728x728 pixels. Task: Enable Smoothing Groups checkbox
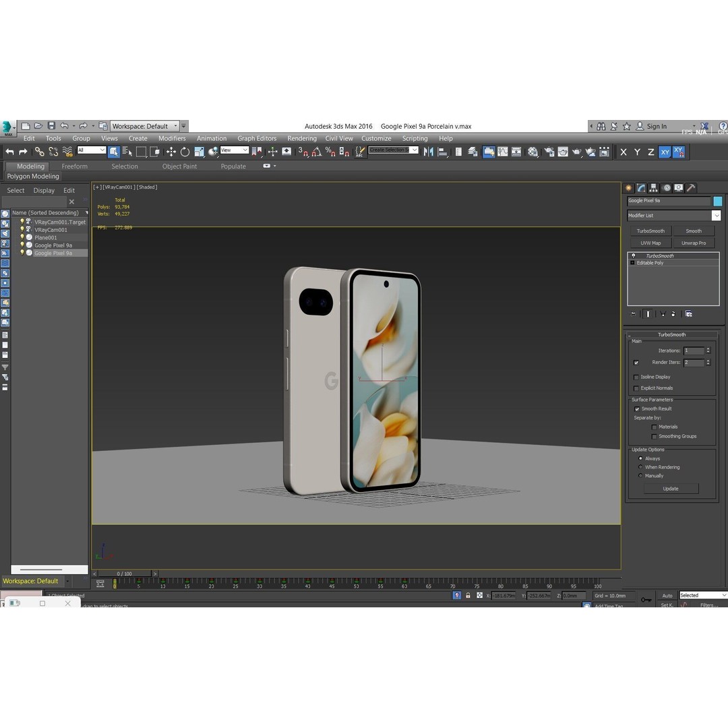click(x=654, y=436)
